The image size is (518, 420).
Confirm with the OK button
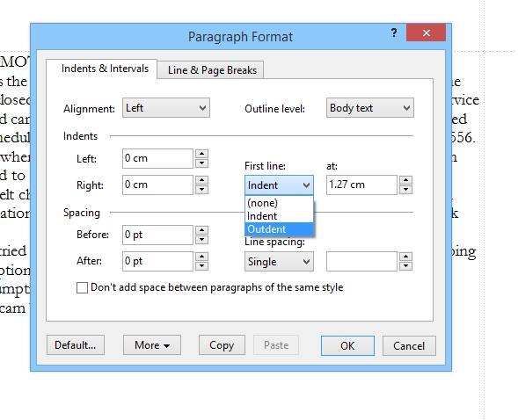(347, 346)
